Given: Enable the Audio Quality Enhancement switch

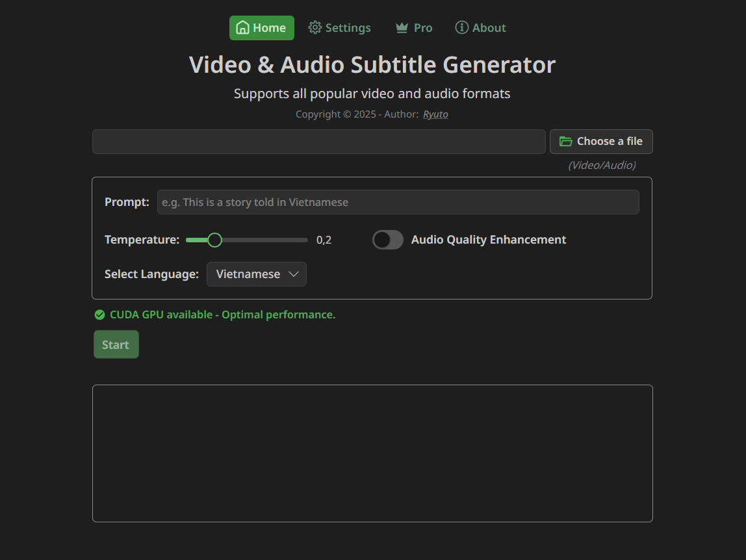Looking at the screenshot, I should click(388, 240).
